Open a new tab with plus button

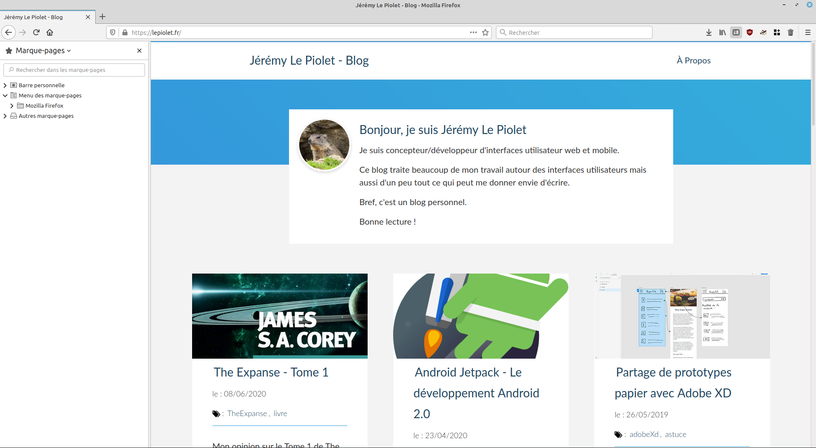(103, 17)
